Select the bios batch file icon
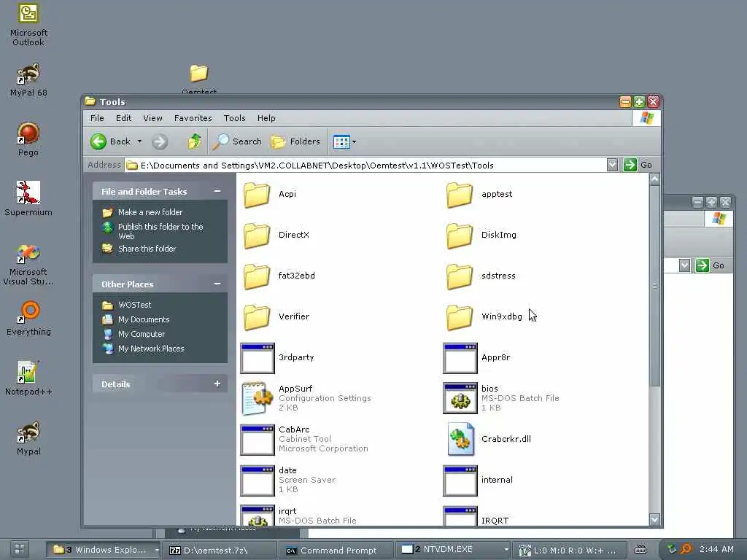Viewport: 747px width, 560px height. point(460,398)
